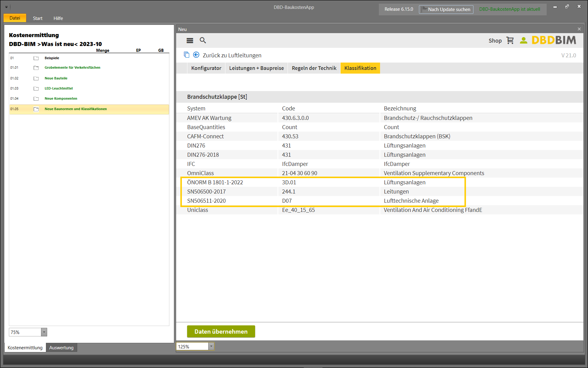Image resolution: width=588 pixels, height=368 pixels.
Task: Click folder icon of LED-Leuchtmittel row
Action: (36, 89)
